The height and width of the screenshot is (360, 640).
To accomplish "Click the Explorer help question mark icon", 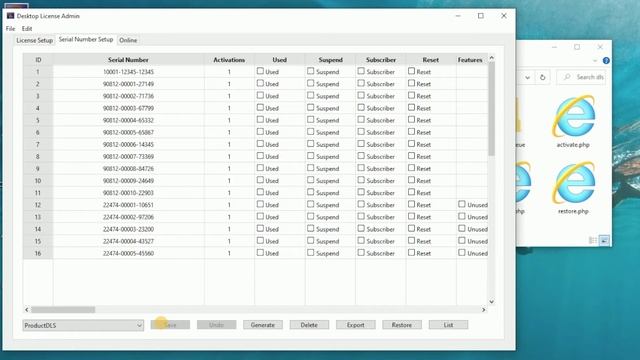I will (x=606, y=60).
